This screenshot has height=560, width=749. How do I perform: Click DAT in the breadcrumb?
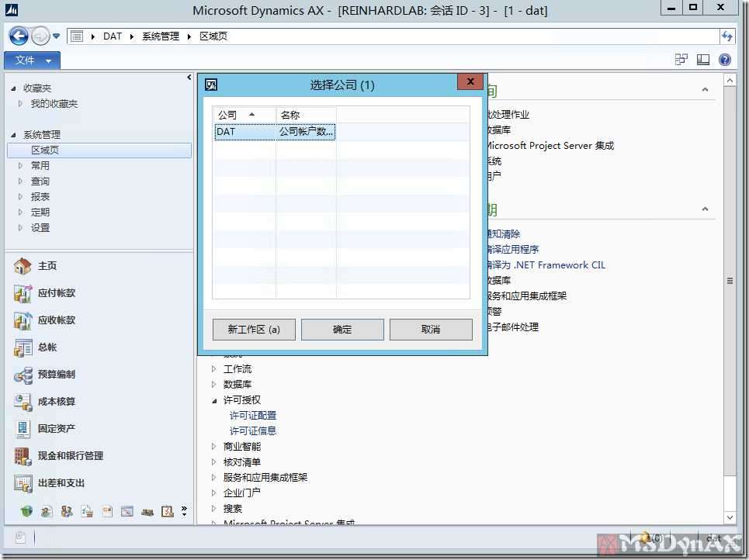coord(113,36)
